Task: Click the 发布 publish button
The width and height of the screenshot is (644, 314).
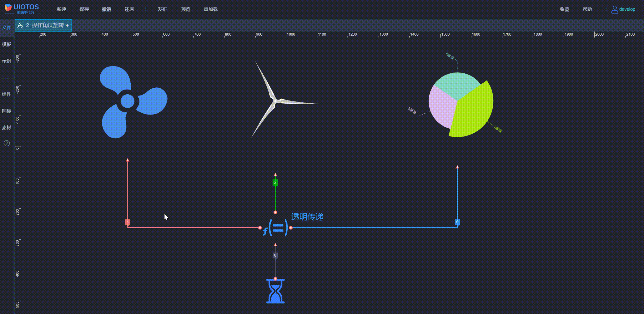Action: coord(162,9)
